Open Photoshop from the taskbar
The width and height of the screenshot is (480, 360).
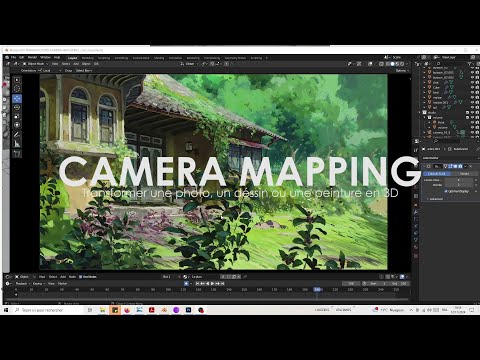[188, 310]
